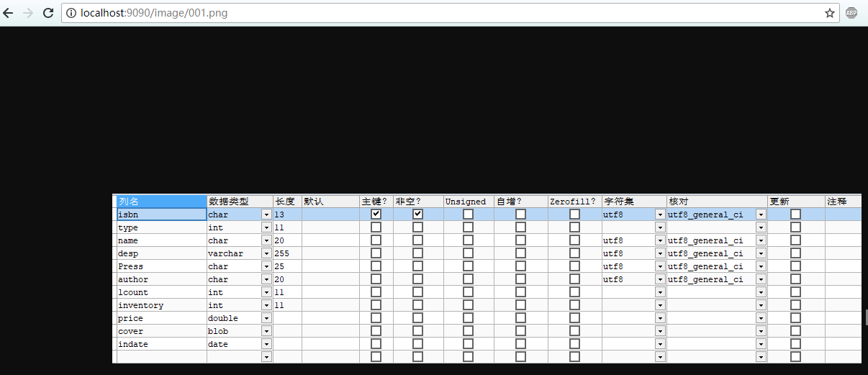Open the data type dropdown for isbn
The height and width of the screenshot is (375, 868).
click(x=266, y=214)
